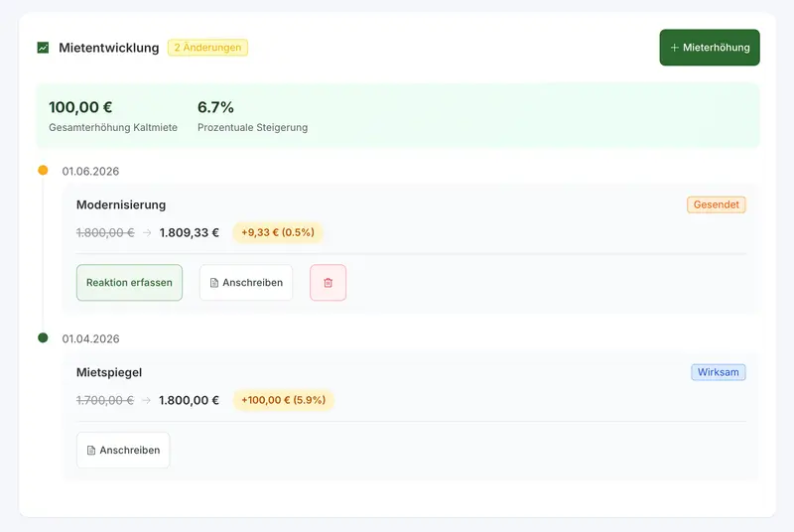Viewport: 794px width, 532px height.
Task: Click the +9,33 € (0.5%) pill
Action: click(278, 232)
